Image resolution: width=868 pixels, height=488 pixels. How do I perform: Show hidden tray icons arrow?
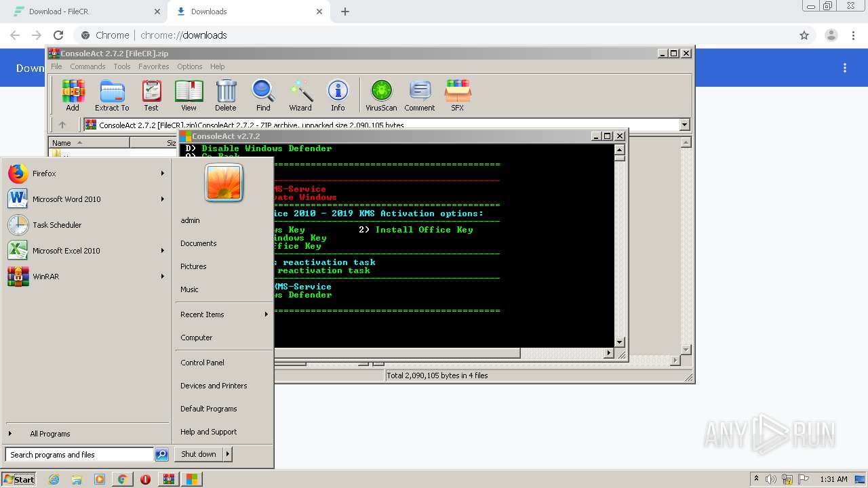(x=756, y=479)
